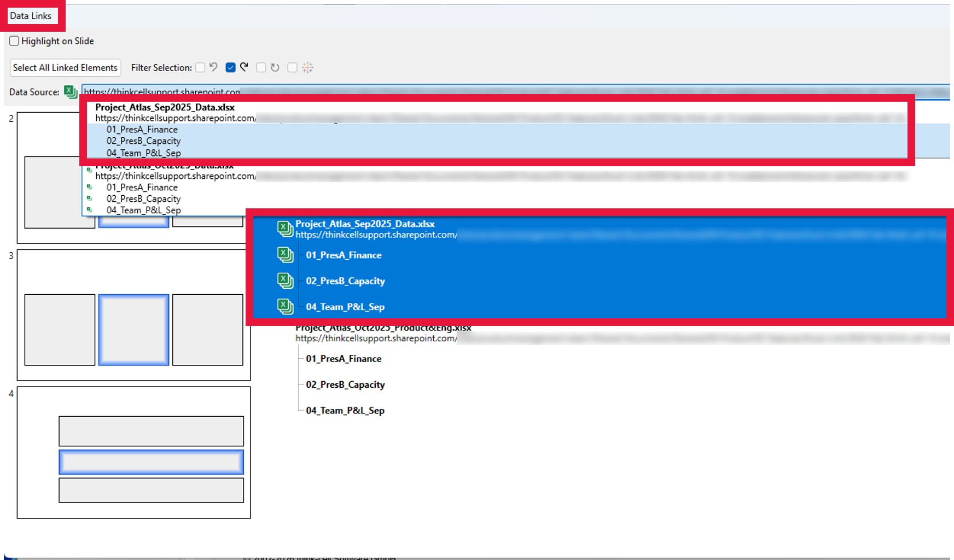Check the first Filter Selection checkbox
The image size is (954, 560).
(200, 67)
